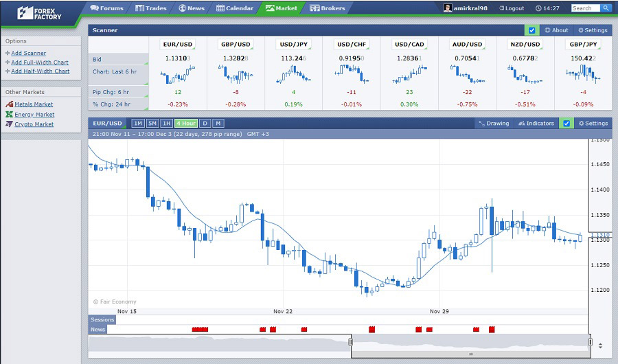This screenshot has width=618, height=364.
Task: Open Scanner Settings
Action: click(x=593, y=30)
